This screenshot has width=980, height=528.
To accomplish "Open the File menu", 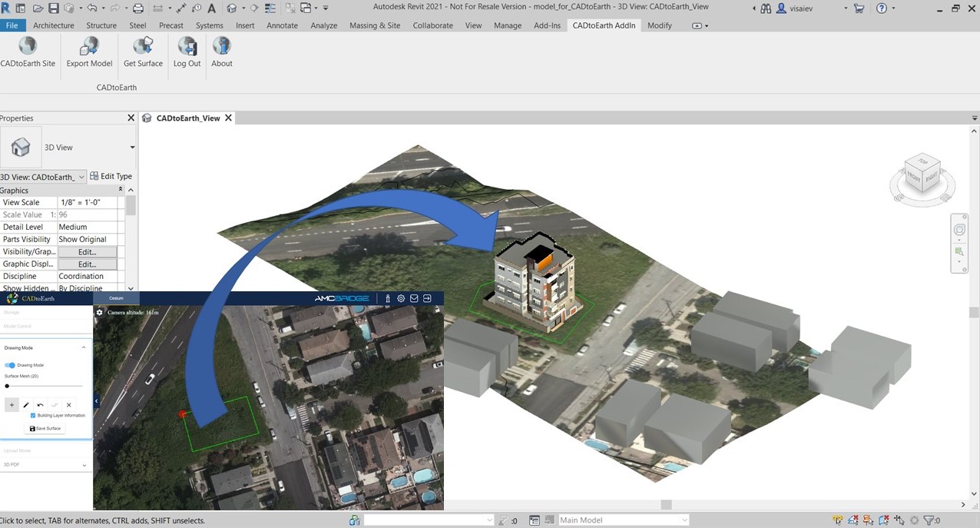I will pos(12,25).
